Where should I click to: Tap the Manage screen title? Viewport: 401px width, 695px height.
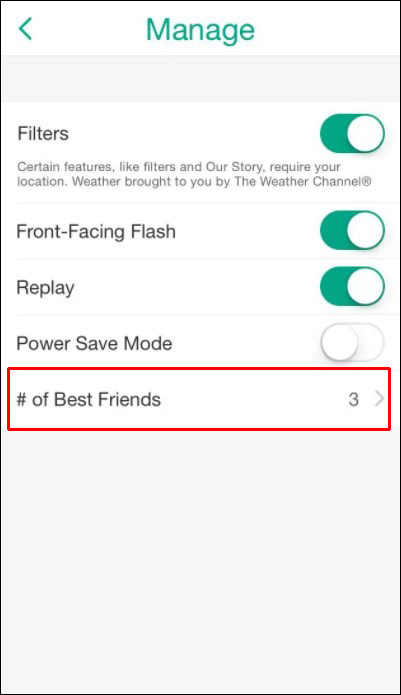[200, 30]
